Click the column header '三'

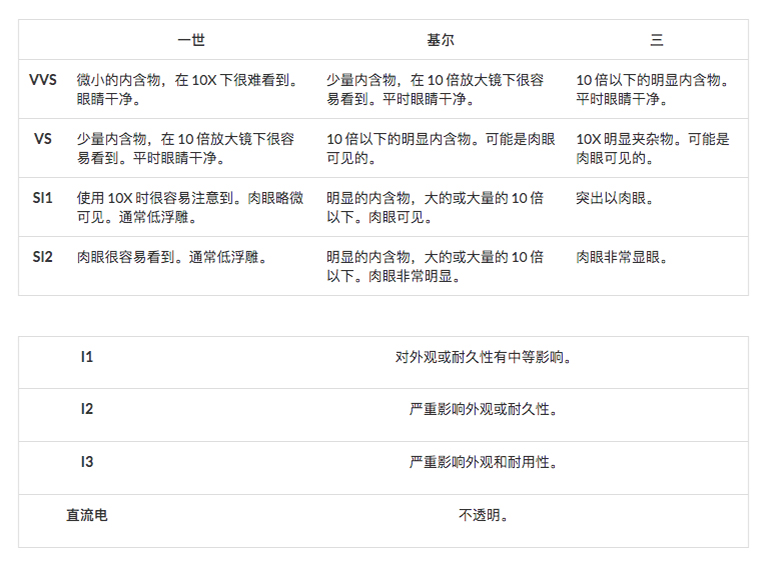[656, 40]
